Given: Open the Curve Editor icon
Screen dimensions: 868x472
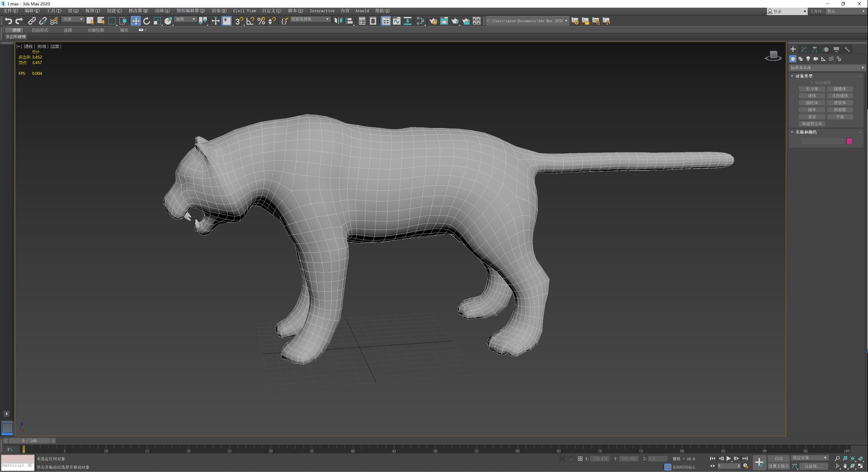Looking at the screenshot, I should (396, 21).
